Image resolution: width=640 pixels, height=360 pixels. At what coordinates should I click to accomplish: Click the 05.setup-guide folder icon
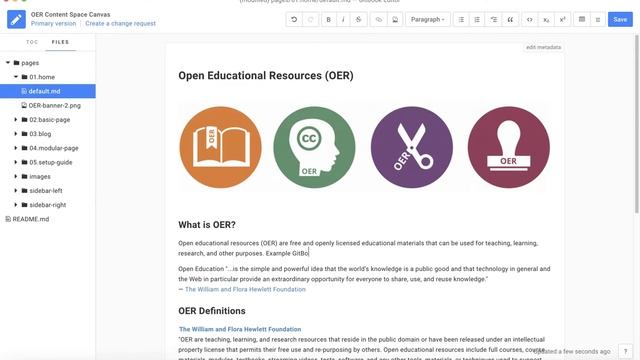24,162
